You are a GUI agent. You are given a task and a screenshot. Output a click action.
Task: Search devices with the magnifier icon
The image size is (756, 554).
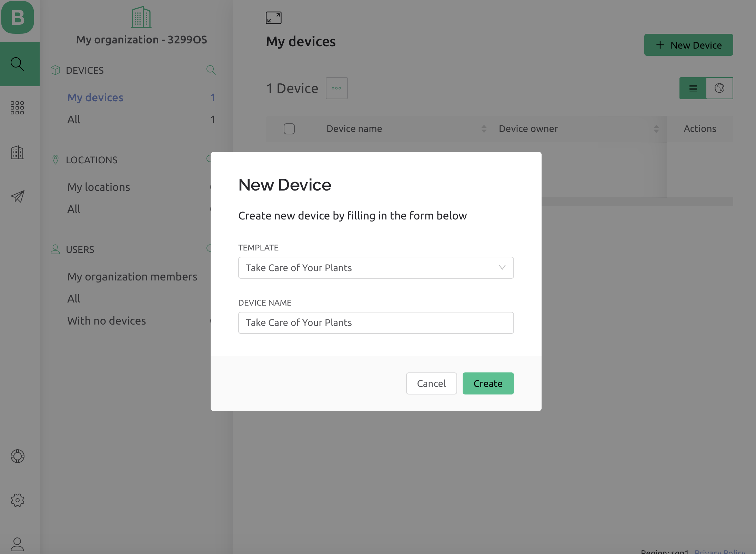[x=211, y=70]
